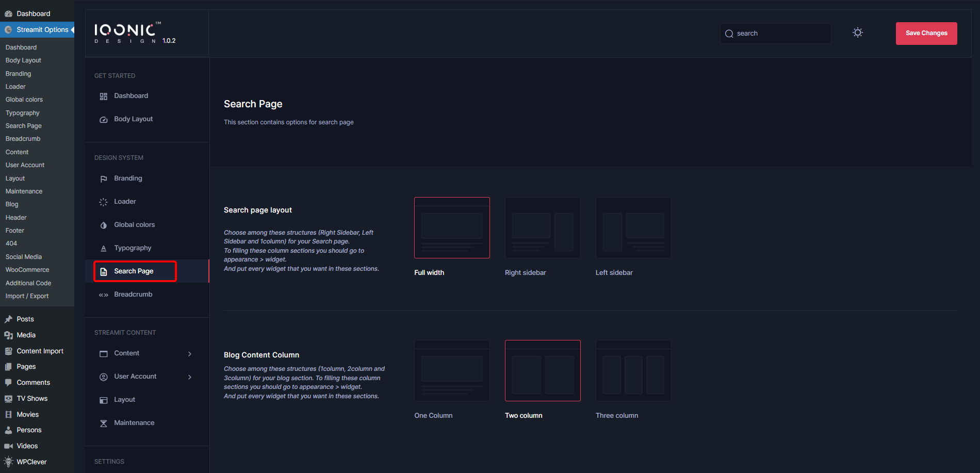Click the Loader spinner icon
The height and width of the screenshot is (473, 980).
click(x=103, y=202)
